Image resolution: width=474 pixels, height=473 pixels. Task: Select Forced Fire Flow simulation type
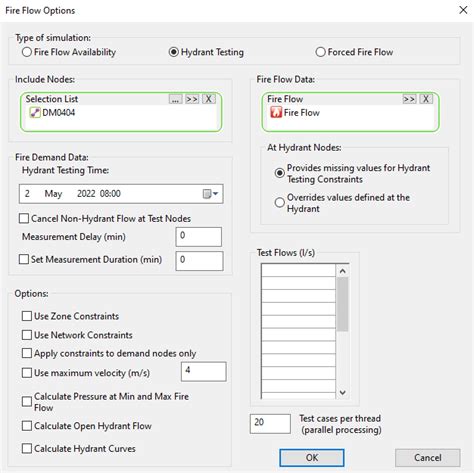(320, 52)
